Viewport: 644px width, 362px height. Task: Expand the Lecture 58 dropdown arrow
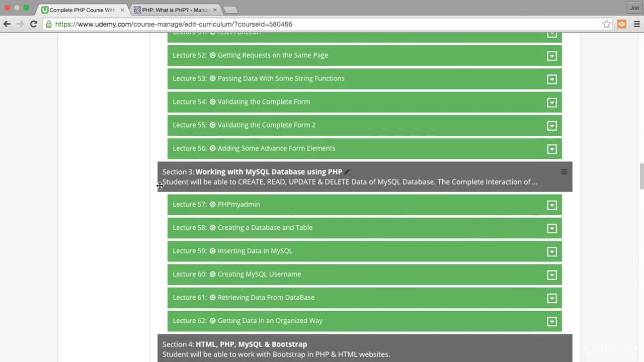[552, 228]
